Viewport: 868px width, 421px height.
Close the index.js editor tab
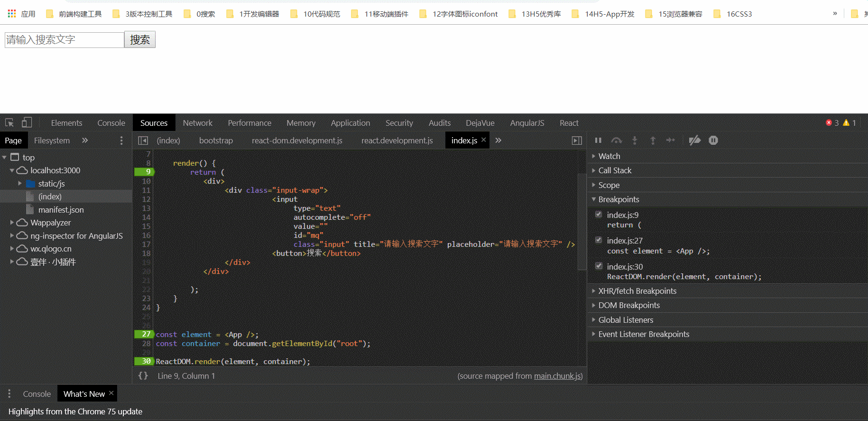click(x=484, y=140)
